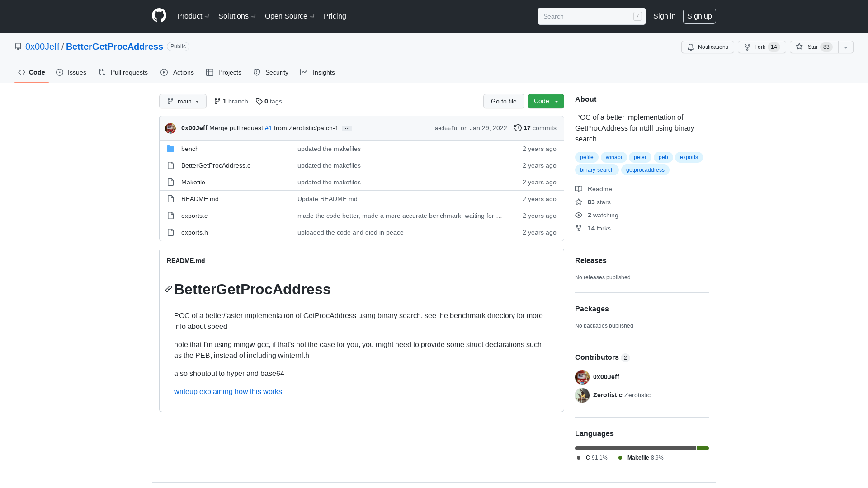
Task: View the 17 commits history
Action: (x=535, y=128)
